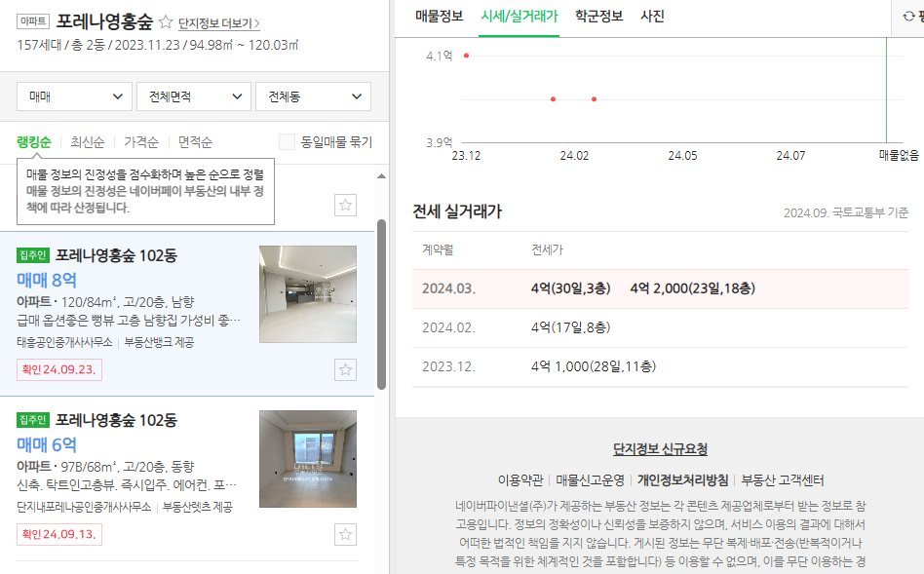Click the green 매물없음 vertical chart marker

[x=886, y=90]
